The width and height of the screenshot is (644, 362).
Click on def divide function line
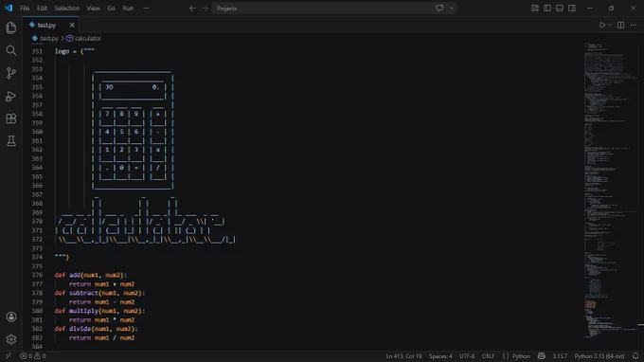[x=96, y=329]
